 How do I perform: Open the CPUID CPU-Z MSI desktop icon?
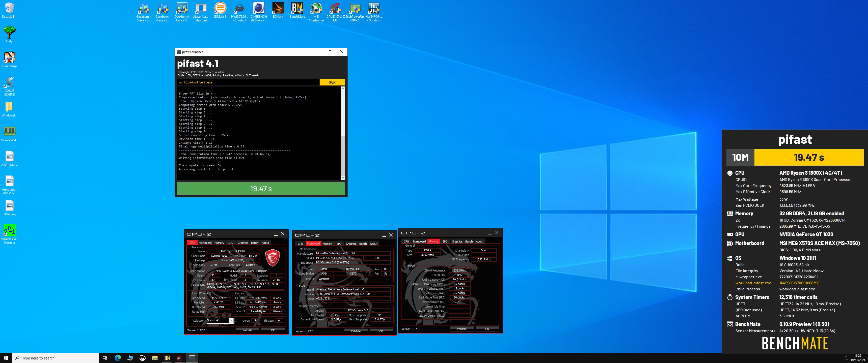336,12
